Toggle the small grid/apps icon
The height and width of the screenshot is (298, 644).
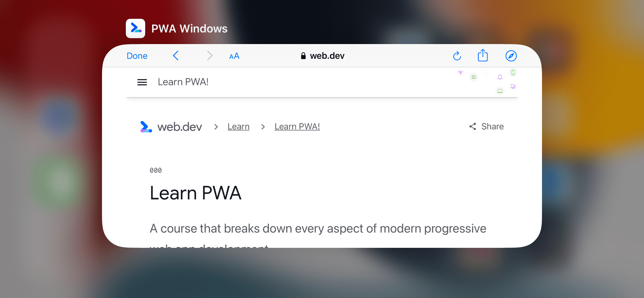pos(473,77)
